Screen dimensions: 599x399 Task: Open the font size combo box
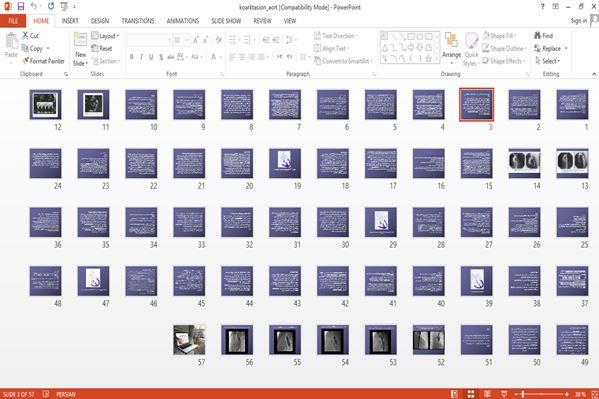tap(181, 40)
